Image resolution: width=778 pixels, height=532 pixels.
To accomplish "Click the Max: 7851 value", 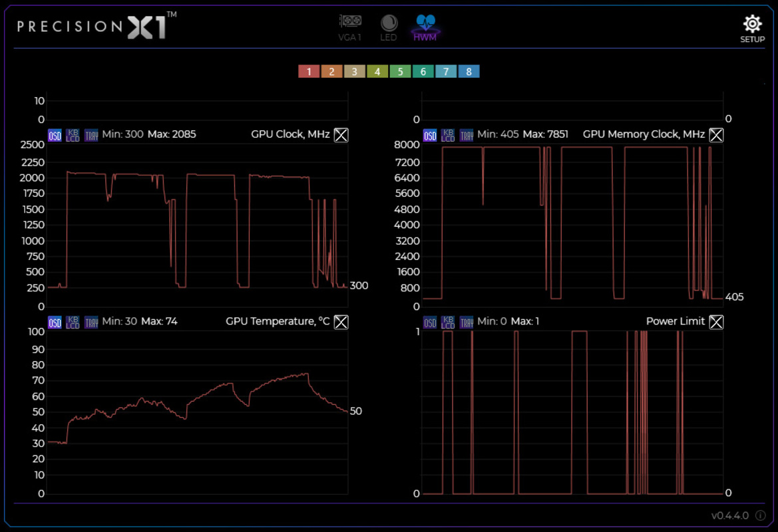I will pyautogui.click(x=545, y=134).
